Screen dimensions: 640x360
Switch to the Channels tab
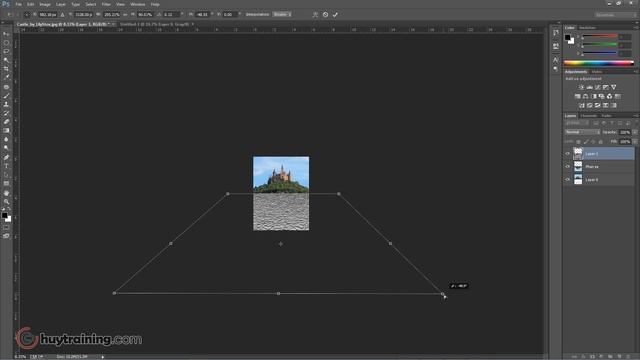pos(588,116)
